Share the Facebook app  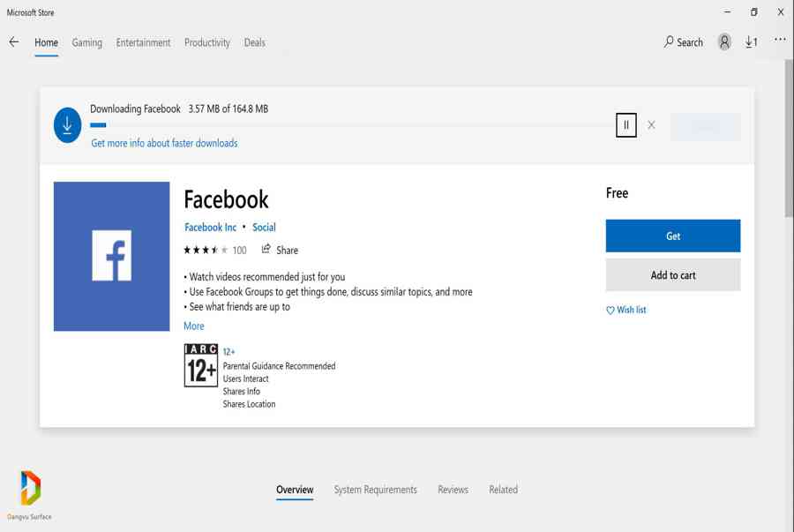pos(280,250)
